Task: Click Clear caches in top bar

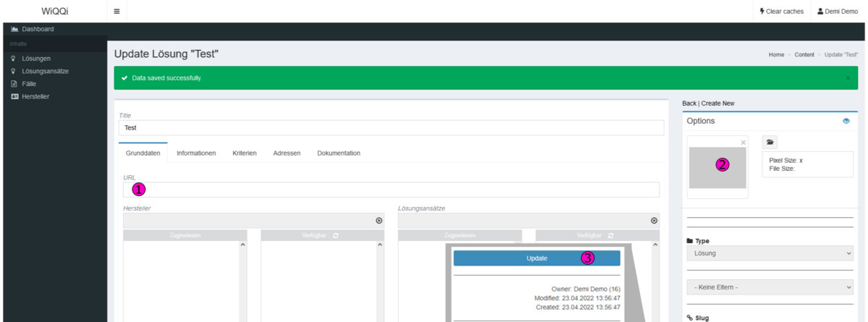Action: pyautogui.click(x=781, y=12)
